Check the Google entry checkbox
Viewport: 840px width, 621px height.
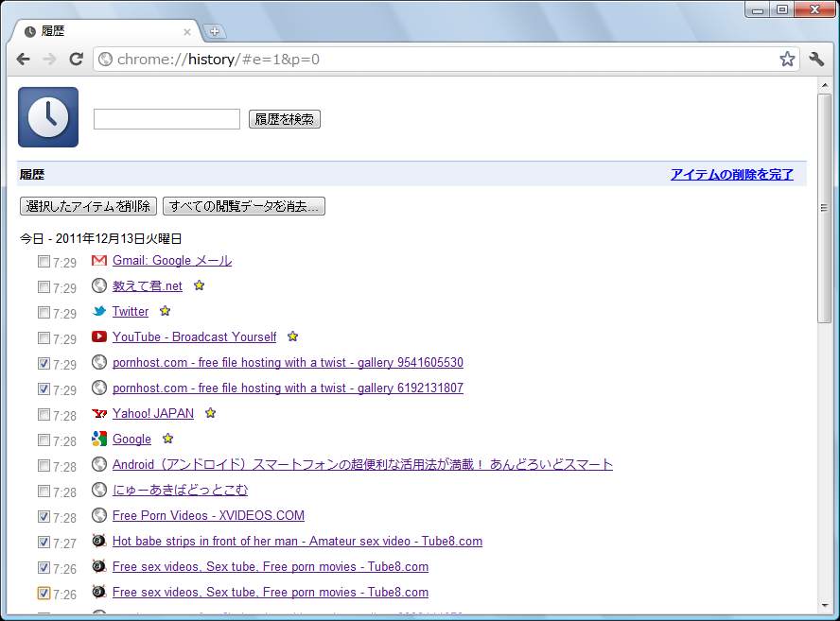click(44, 440)
